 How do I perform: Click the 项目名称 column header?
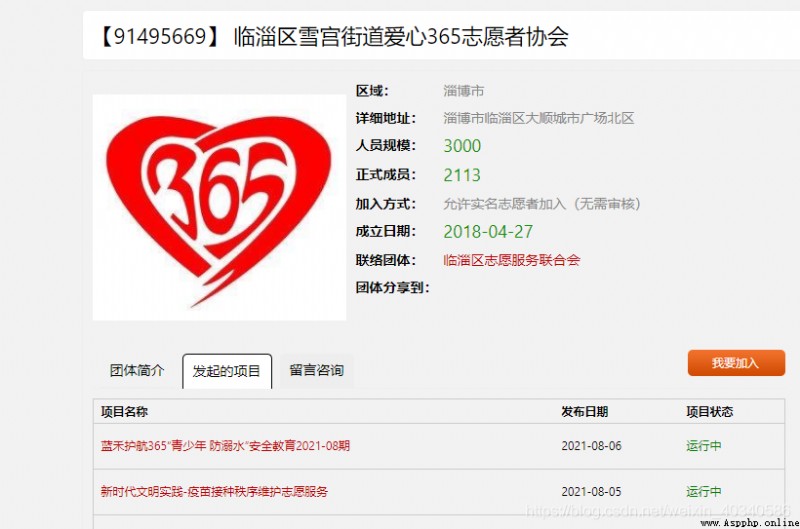(124, 412)
